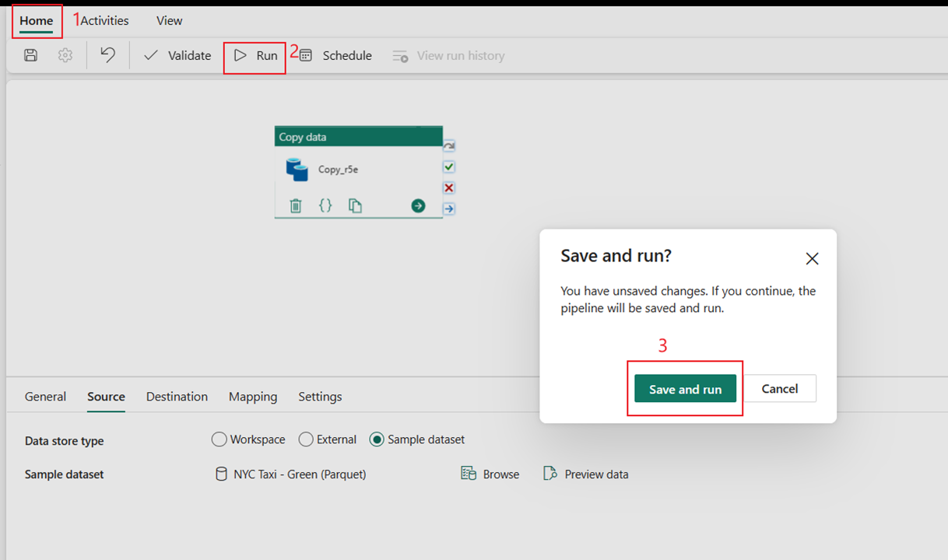Close the Save and run dialog
This screenshot has width=948, height=560.
[812, 259]
